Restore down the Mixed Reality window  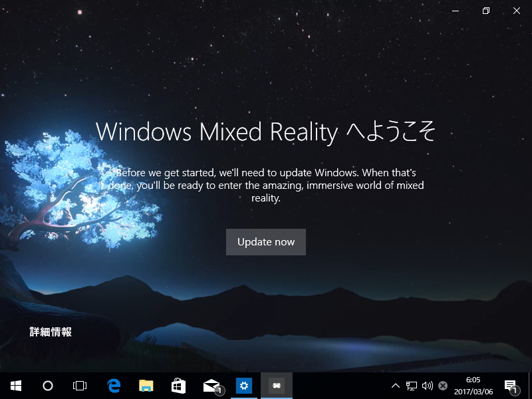point(486,11)
